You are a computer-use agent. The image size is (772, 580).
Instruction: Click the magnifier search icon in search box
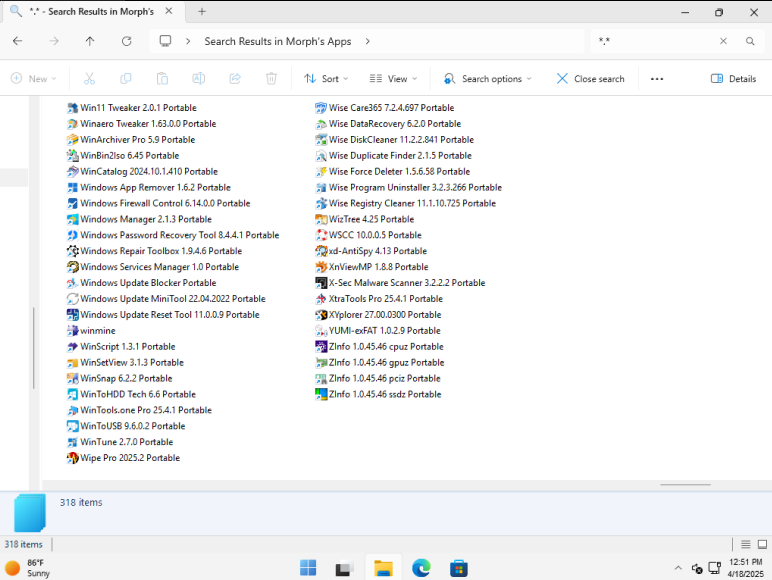[x=750, y=41]
